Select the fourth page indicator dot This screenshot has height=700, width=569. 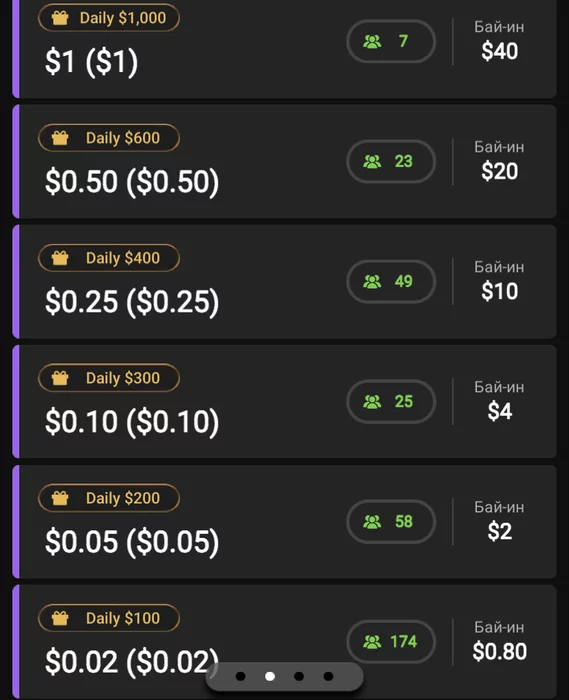(328, 676)
